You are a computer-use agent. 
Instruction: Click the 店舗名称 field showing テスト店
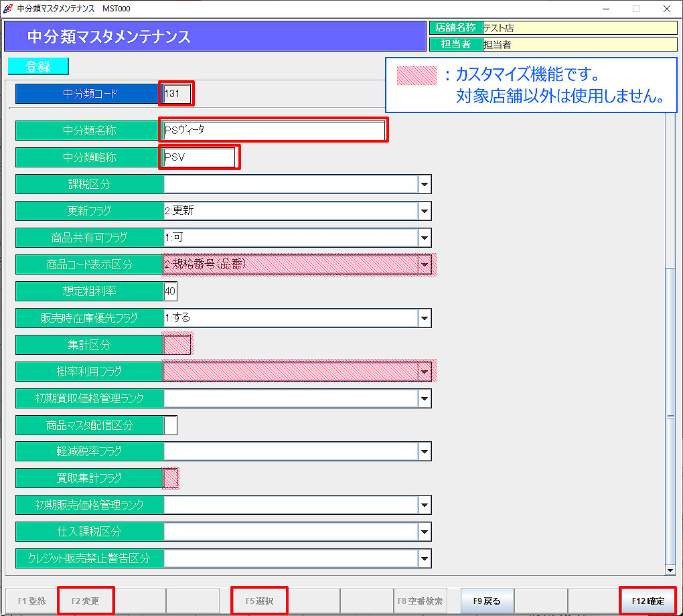(x=580, y=28)
